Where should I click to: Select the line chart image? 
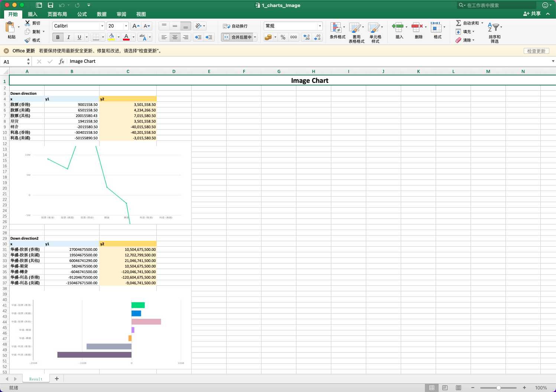pyautogui.click(x=100, y=185)
